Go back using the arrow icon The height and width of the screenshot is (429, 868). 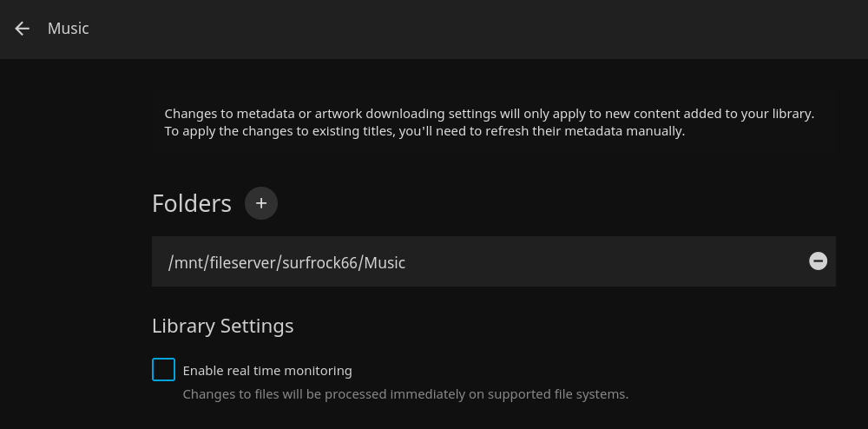23,29
